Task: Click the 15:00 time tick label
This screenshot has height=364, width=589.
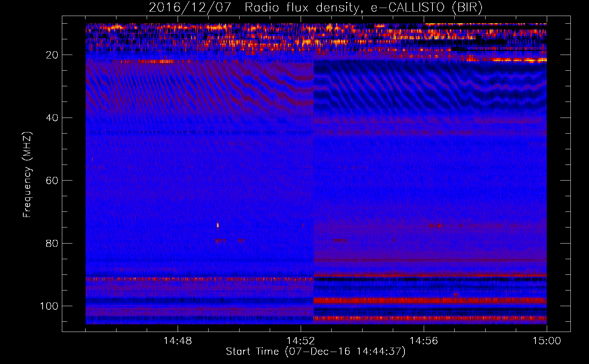Action: point(547,341)
